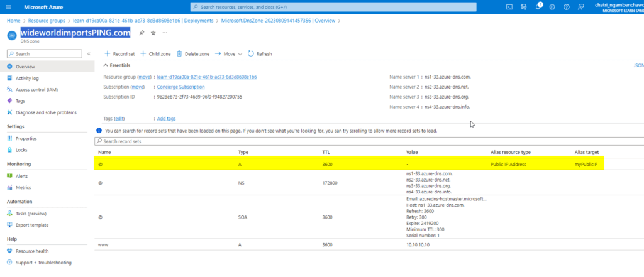Viewport: 644px width, 277px height.
Task: Mark DNS zone as favorite star
Action: (153, 33)
